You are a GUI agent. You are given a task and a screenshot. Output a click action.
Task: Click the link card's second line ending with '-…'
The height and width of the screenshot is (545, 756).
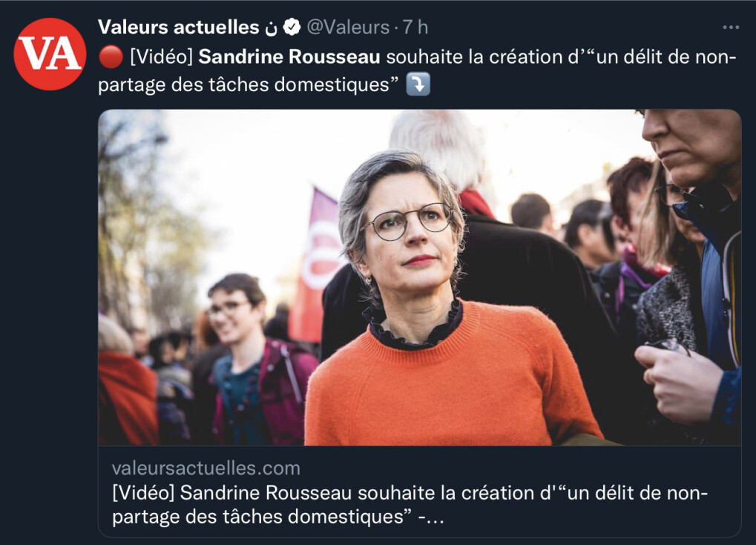tap(277, 517)
